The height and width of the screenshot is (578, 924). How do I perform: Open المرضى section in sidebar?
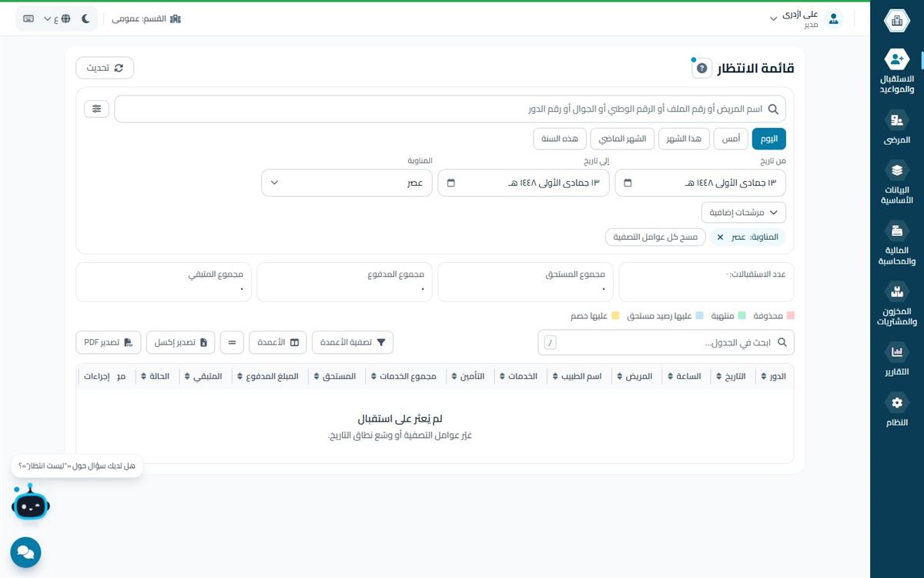click(896, 128)
